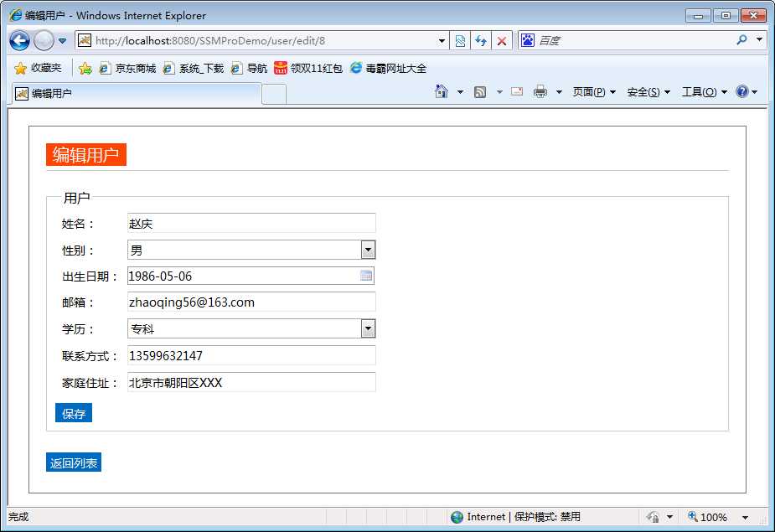Click the 姓名 field containing 赵庆
Screen dimensions: 775x532
(251, 223)
